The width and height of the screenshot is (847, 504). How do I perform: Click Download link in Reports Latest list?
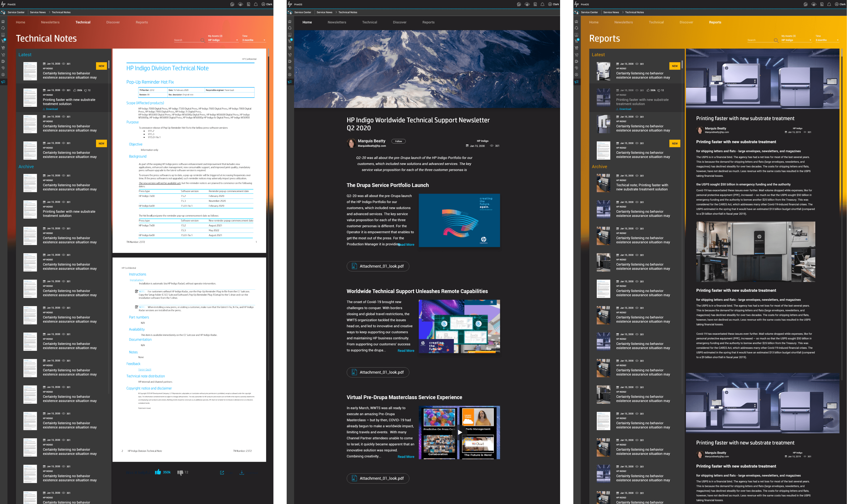tap(623, 109)
